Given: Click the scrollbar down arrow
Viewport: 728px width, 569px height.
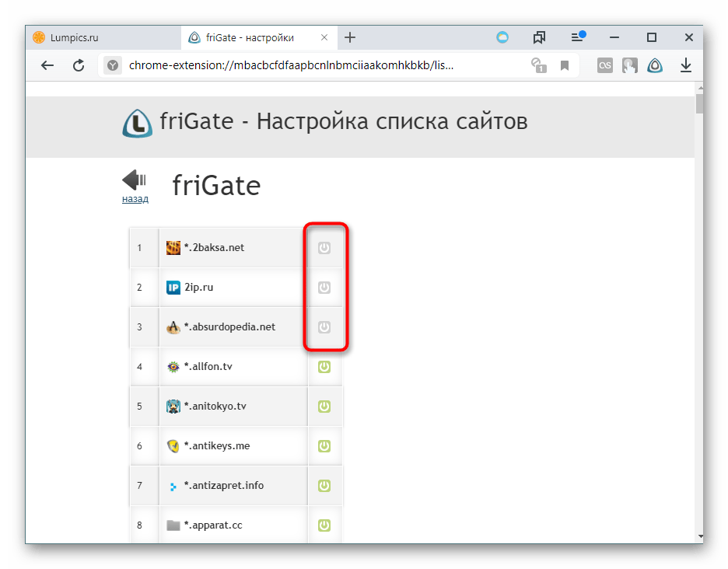Looking at the screenshot, I should [x=700, y=536].
